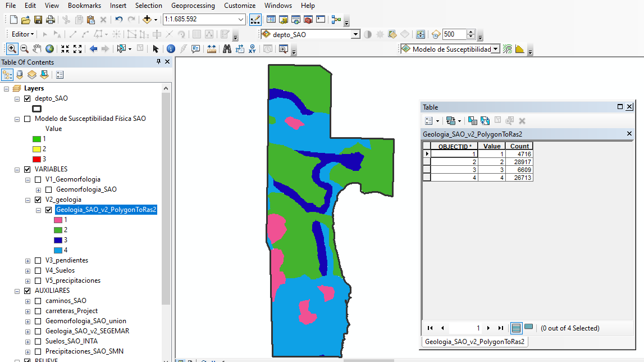
Task: Open the Customize menu
Action: (240, 6)
